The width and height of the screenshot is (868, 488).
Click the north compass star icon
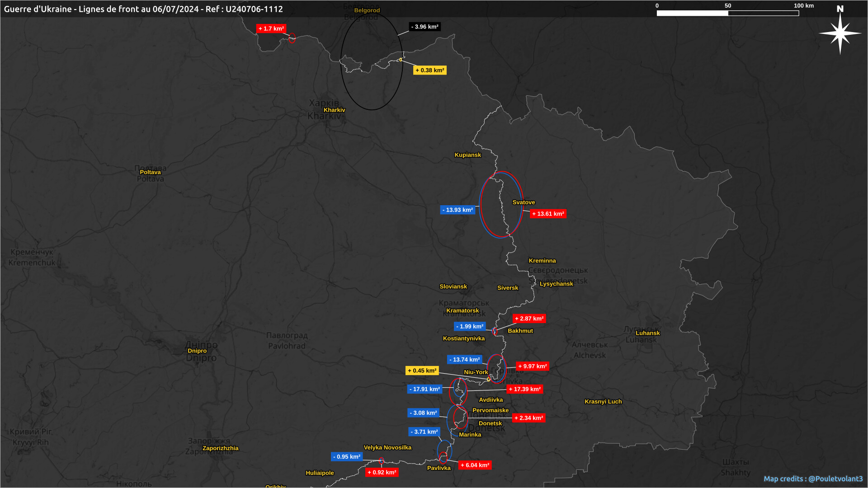click(840, 33)
